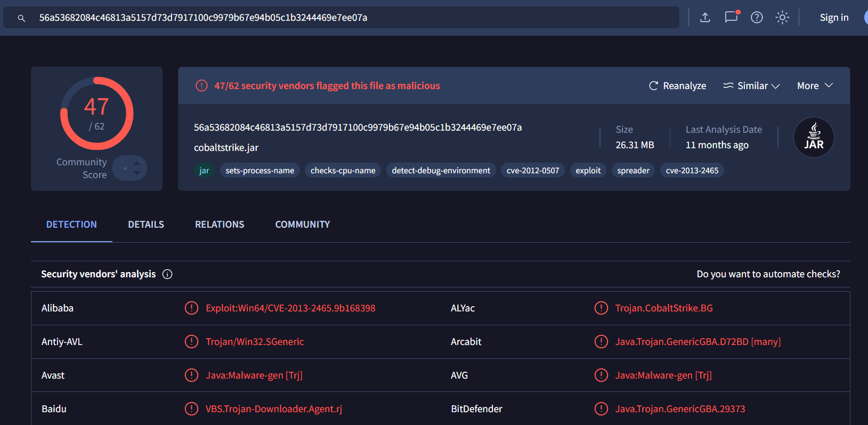
Task: Expand the More dropdown menu
Action: (815, 86)
